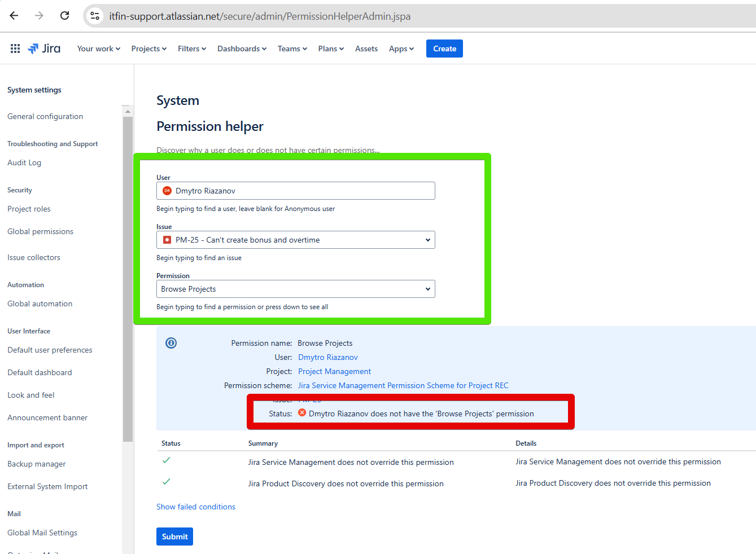Screen dimensions: 756x554
Task: Open Audit Log in sidebar
Action: tap(24, 162)
